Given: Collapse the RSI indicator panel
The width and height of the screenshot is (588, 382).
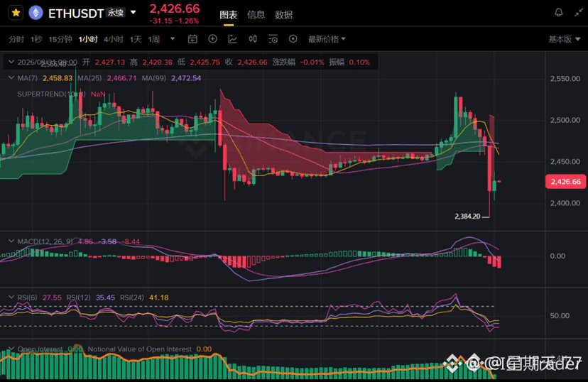Looking at the screenshot, I should (11, 298).
